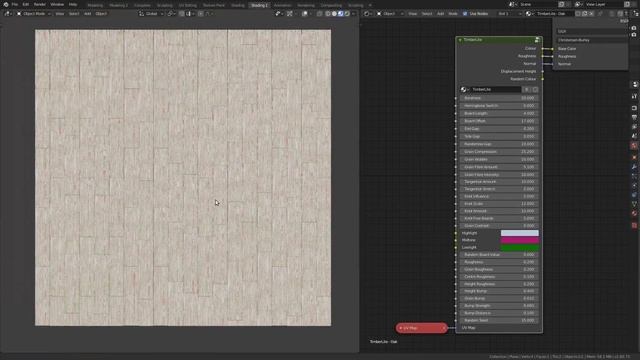
Task: Adjust the Bump Strength value slider
Action: 499,306
